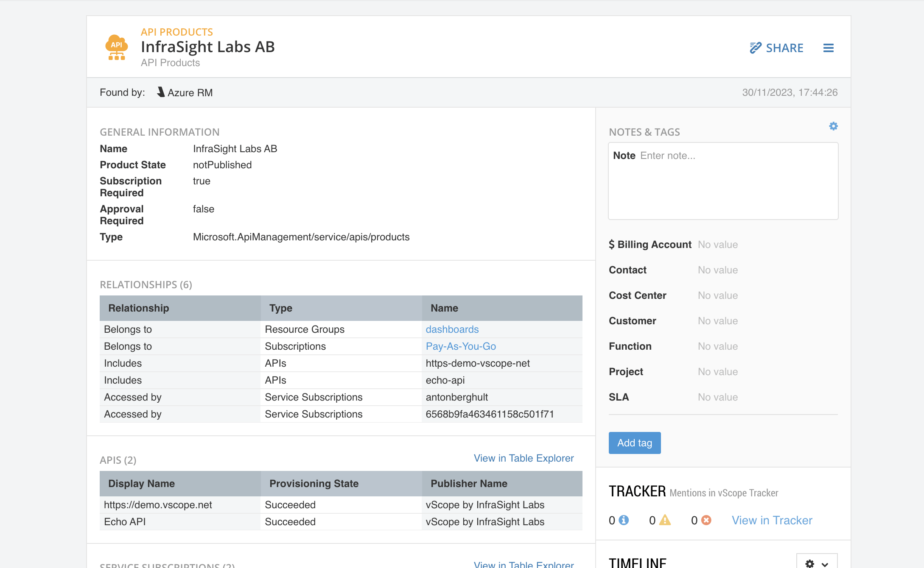Image resolution: width=924 pixels, height=568 pixels.
Task: Select the Echo API display name
Action: coord(125,522)
